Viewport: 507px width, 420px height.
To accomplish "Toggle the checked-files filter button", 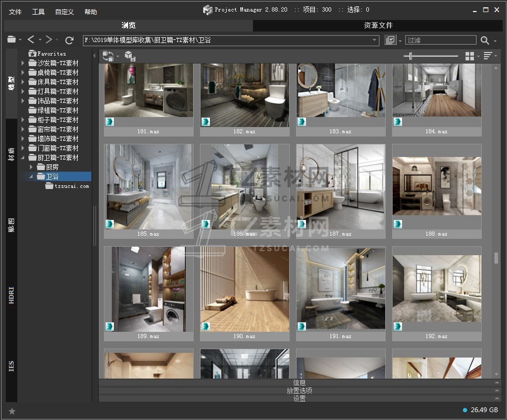I will (390, 40).
